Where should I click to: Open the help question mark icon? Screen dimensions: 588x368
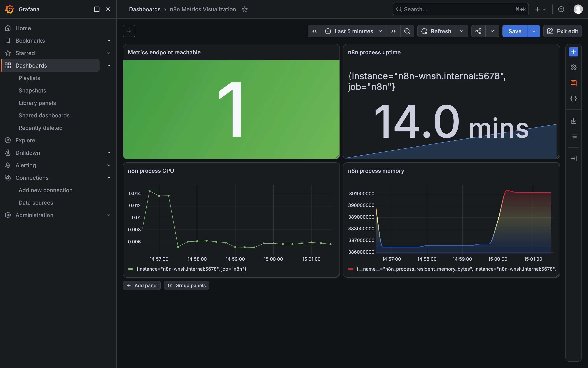click(561, 9)
